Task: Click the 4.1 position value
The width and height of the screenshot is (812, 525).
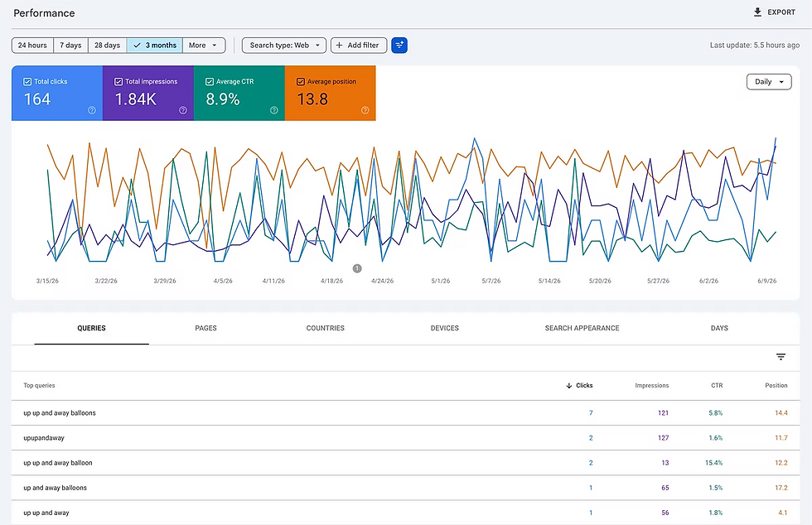Action: point(782,513)
